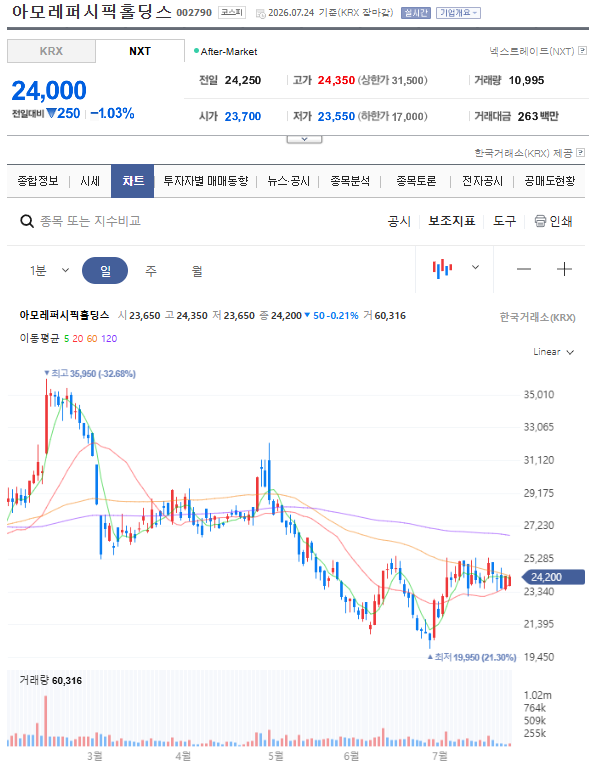The image size is (589, 770).
Task: Click the 24,200 current price marker
Action: (x=553, y=577)
